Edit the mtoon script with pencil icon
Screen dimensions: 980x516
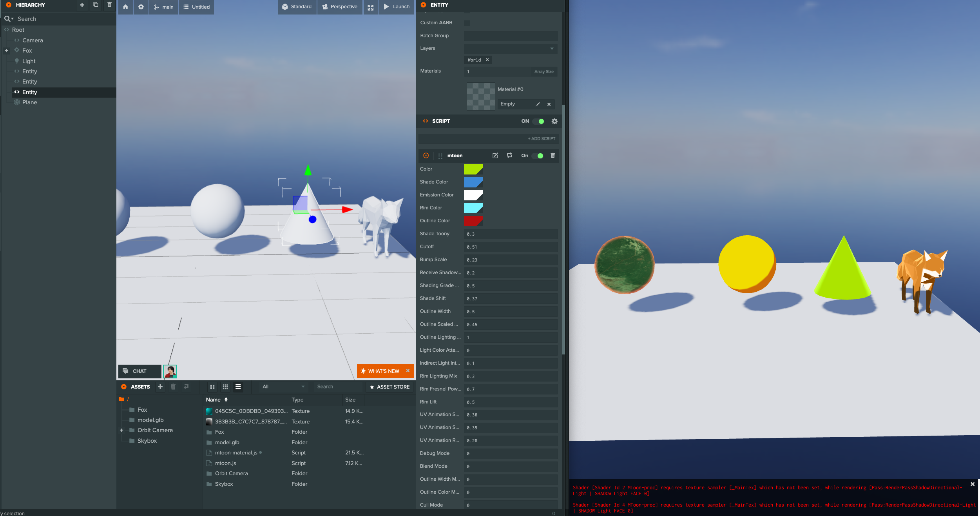[495, 156]
